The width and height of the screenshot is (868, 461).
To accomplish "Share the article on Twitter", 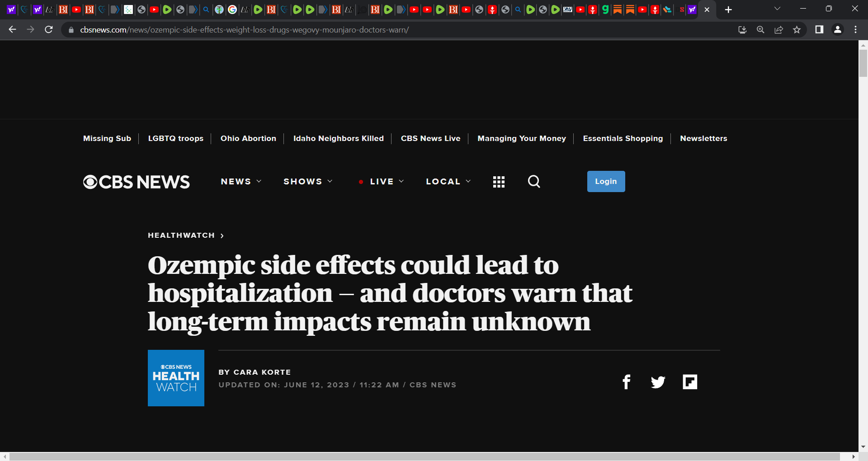I will click(658, 382).
